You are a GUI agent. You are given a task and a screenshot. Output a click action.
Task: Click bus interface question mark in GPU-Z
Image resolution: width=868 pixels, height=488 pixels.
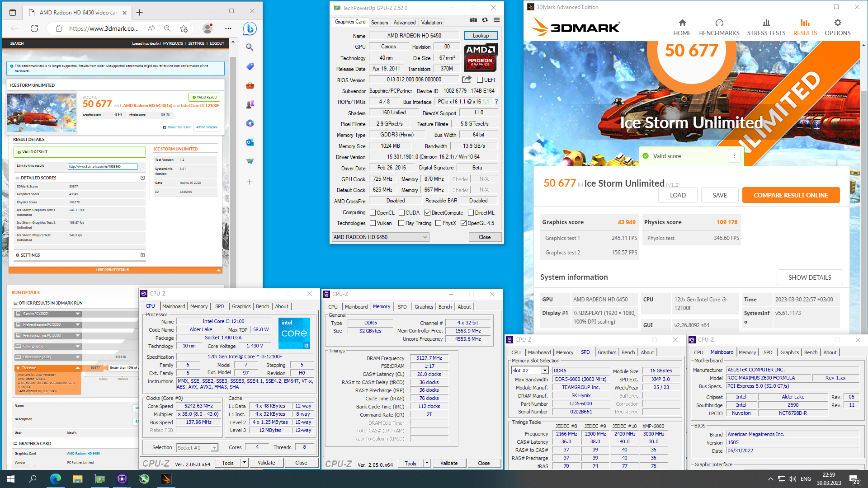(496, 102)
